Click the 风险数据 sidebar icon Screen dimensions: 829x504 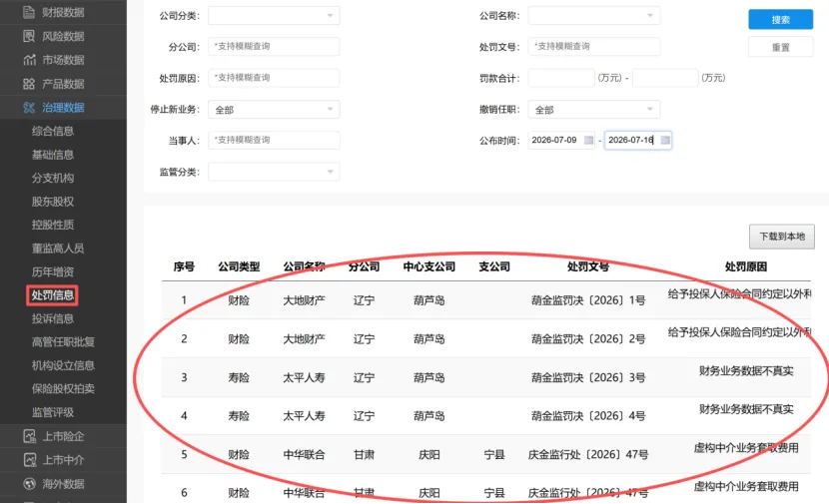coord(29,36)
